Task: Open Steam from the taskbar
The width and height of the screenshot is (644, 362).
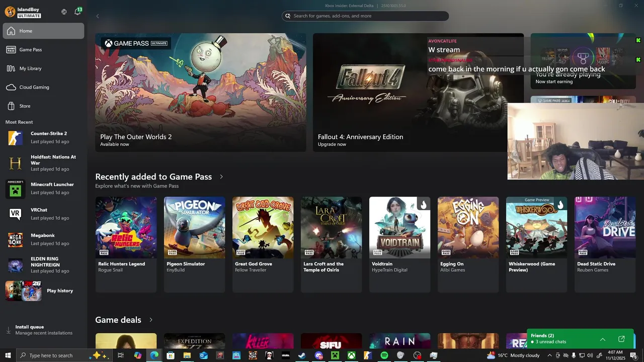Action: [302, 355]
